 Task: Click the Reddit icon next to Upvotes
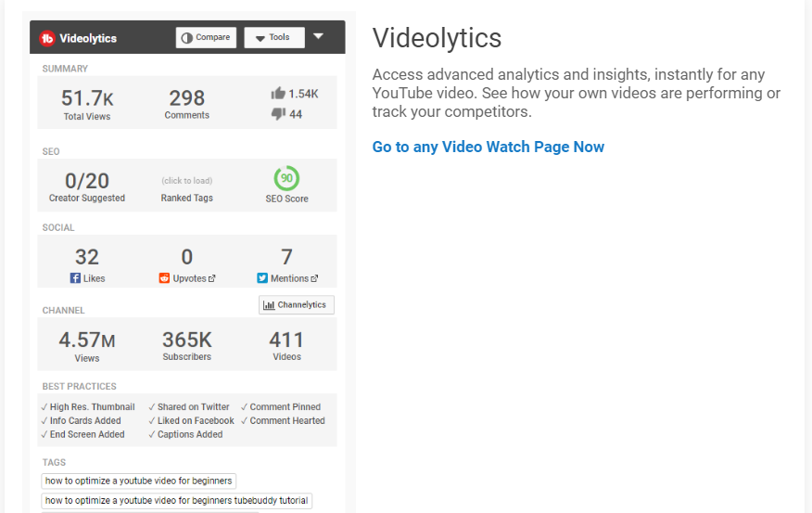click(x=164, y=278)
